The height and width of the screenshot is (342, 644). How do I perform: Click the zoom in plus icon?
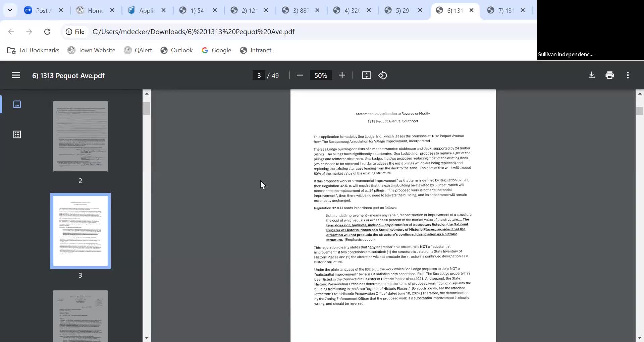pos(342,75)
